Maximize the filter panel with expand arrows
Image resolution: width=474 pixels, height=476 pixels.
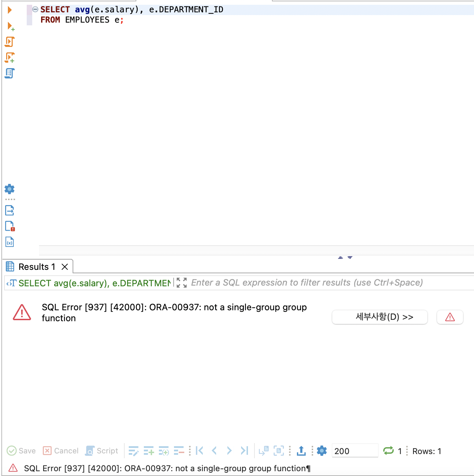[x=182, y=283]
